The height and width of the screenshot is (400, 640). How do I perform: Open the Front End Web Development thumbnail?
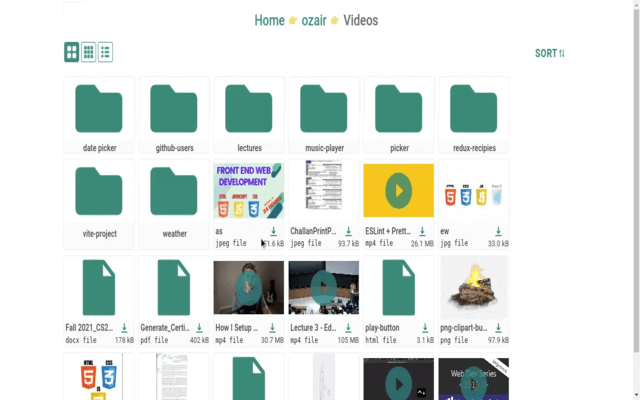(249, 191)
